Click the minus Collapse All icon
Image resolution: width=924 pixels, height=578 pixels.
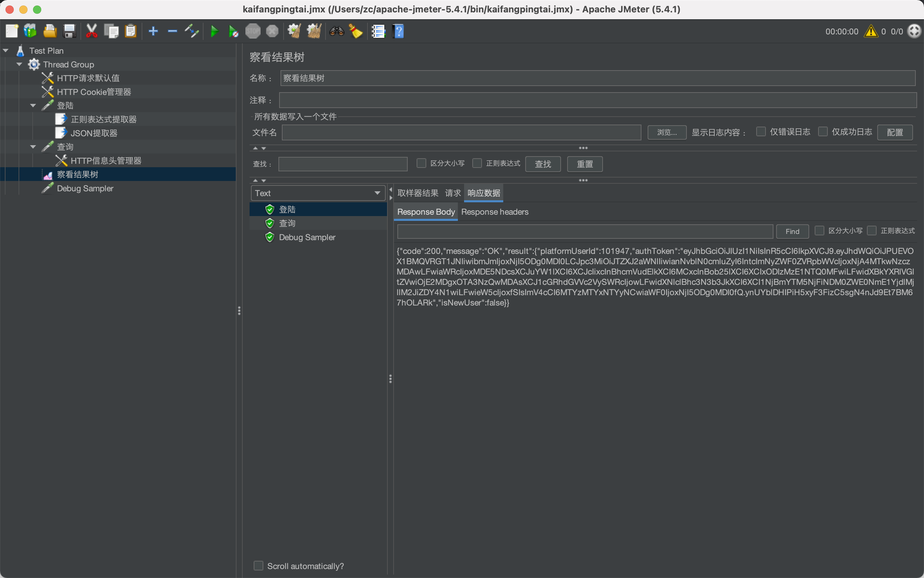click(x=173, y=31)
